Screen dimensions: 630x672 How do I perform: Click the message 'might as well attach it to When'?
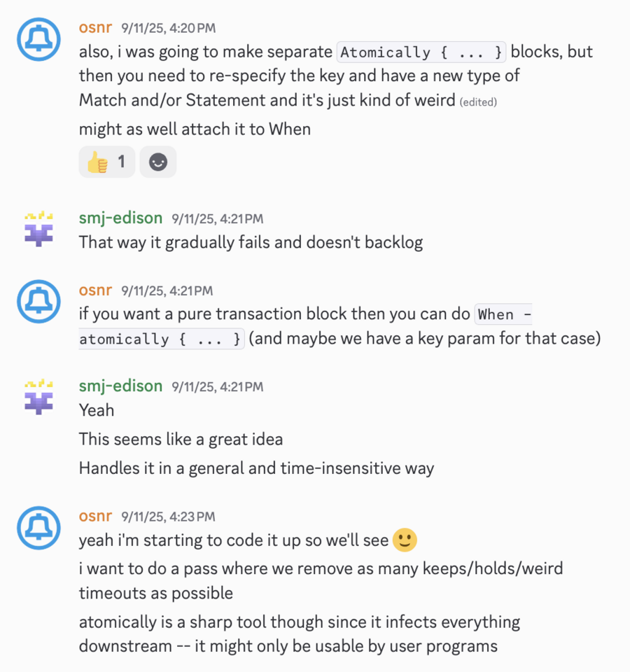[x=195, y=129]
